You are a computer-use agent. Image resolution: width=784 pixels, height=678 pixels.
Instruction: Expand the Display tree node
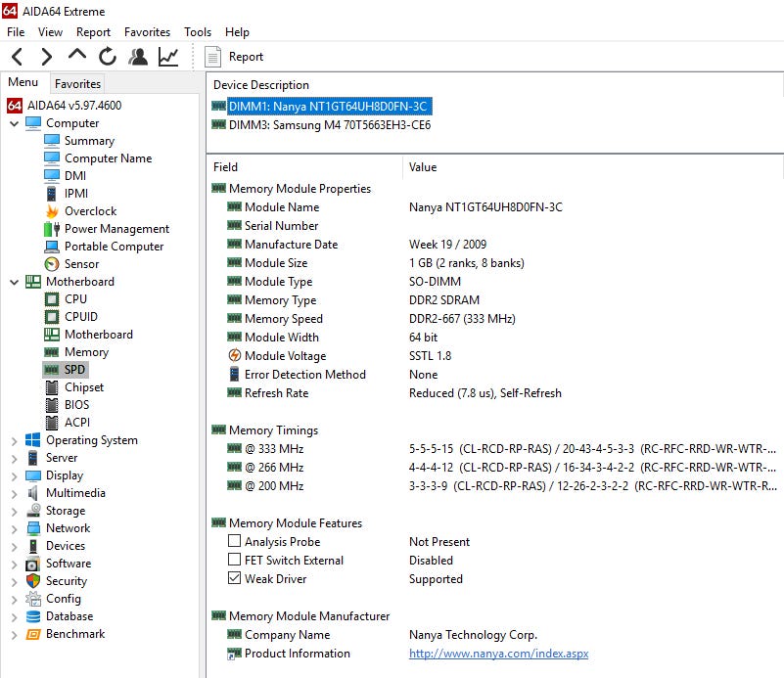14,476
